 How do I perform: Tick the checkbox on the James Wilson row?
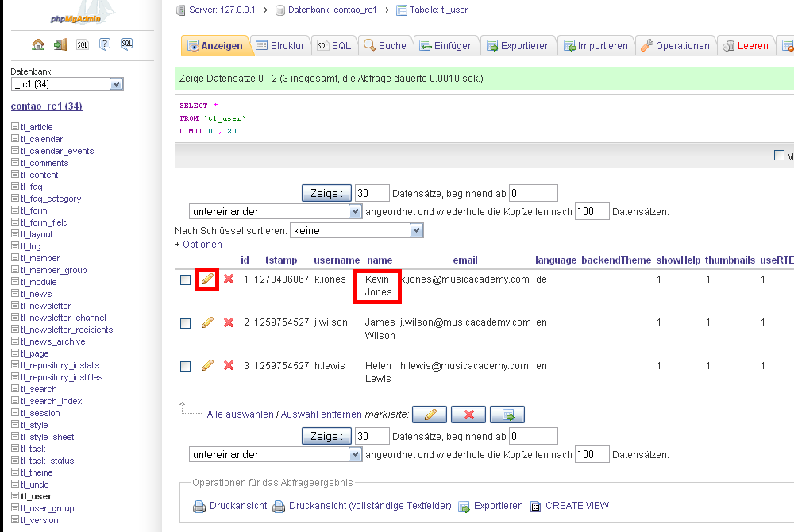tap(185, 323)
